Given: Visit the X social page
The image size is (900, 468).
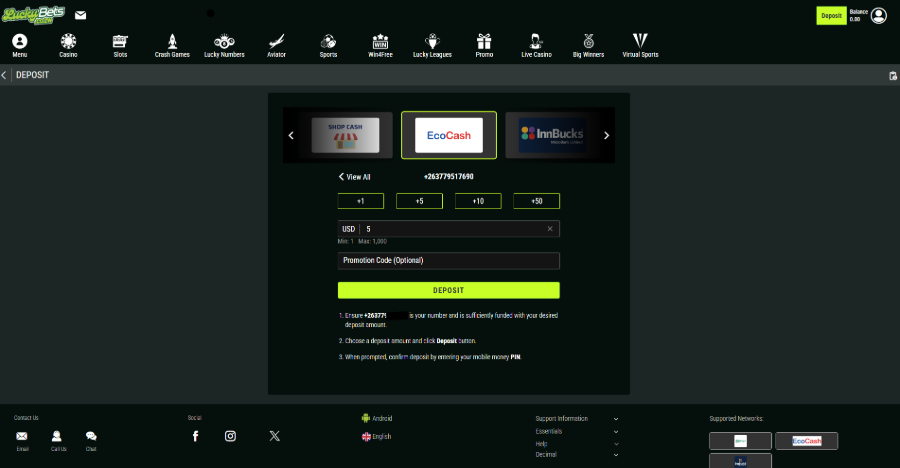Looking at the screenshot, I should point(274,436).
